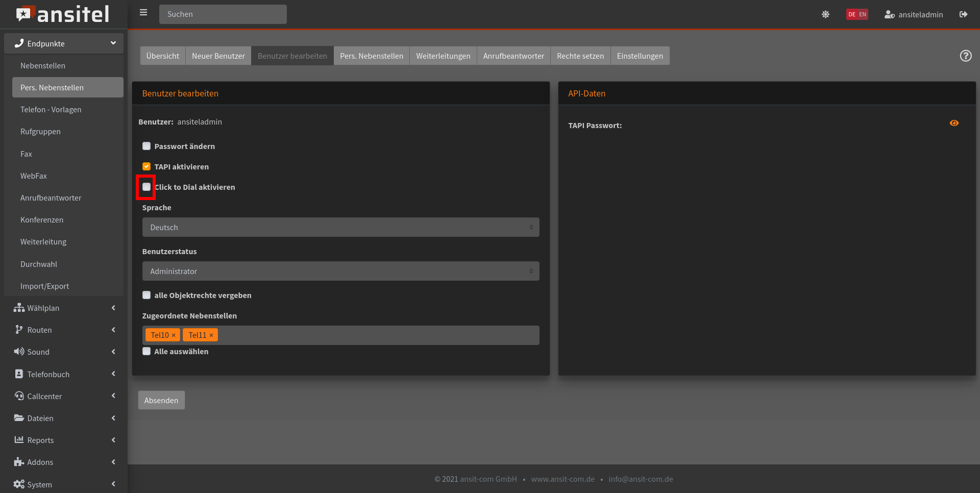Click the ansiteladmin user icon
The height and width of the screenshot is (493, 980).
tap(889, 14)
